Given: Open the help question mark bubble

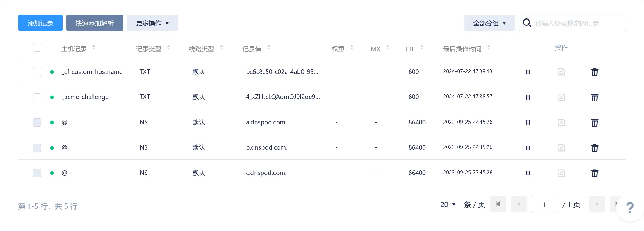Looking at the screenshot, I should click(630, 208).
